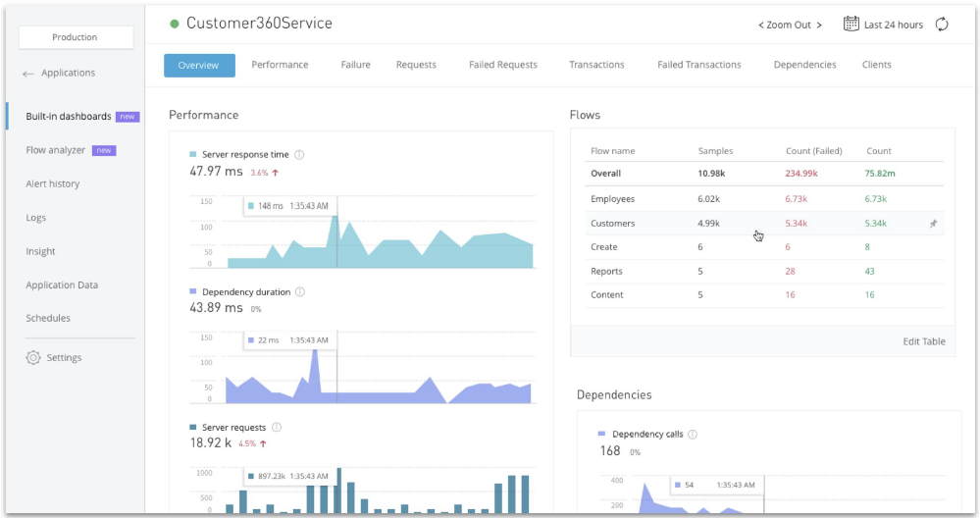Viewport: 980px width, 518px height.
Task: Click info icon beside Server requests
Action: [277, 427]
